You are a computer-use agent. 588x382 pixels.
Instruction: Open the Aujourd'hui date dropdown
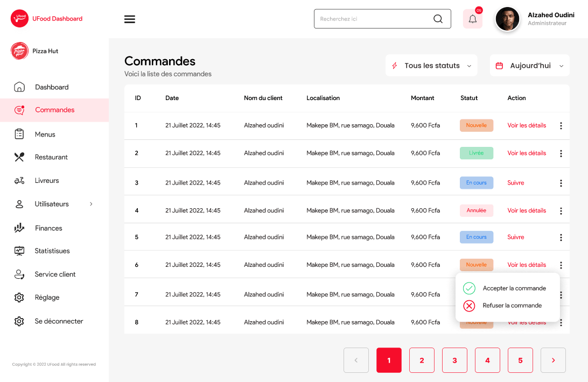click(529, 66)
